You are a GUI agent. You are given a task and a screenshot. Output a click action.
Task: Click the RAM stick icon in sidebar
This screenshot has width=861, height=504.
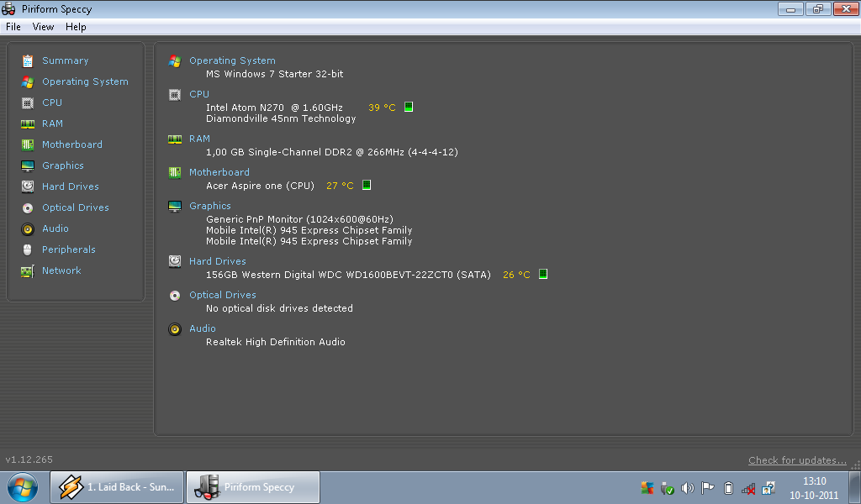28,124
